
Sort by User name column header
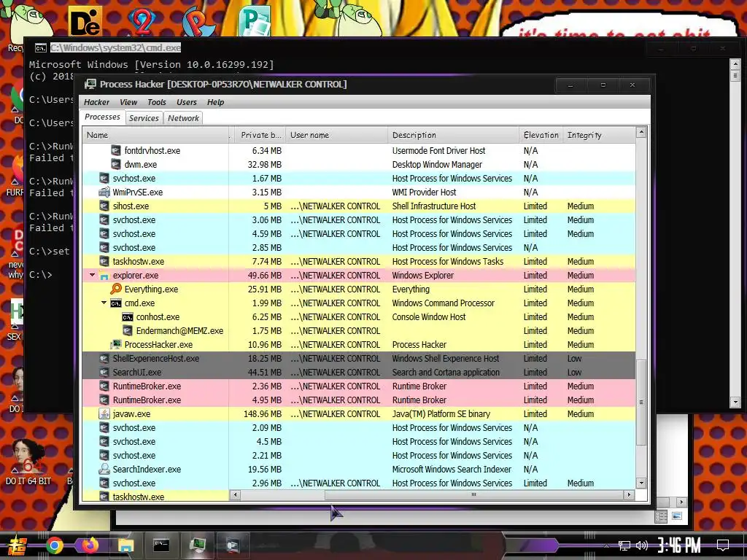point(337,135)
